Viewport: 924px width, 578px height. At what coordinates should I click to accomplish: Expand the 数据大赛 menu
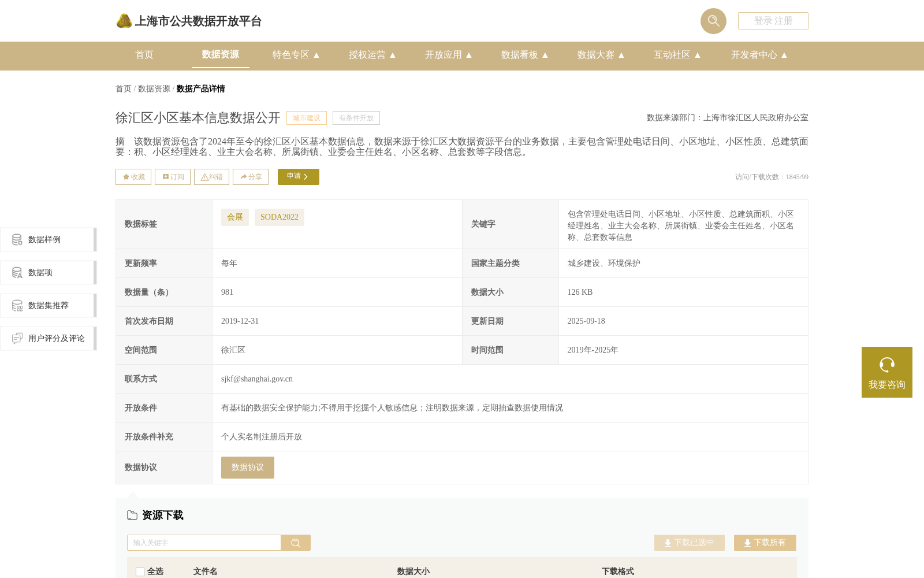(x=601, y=55)
